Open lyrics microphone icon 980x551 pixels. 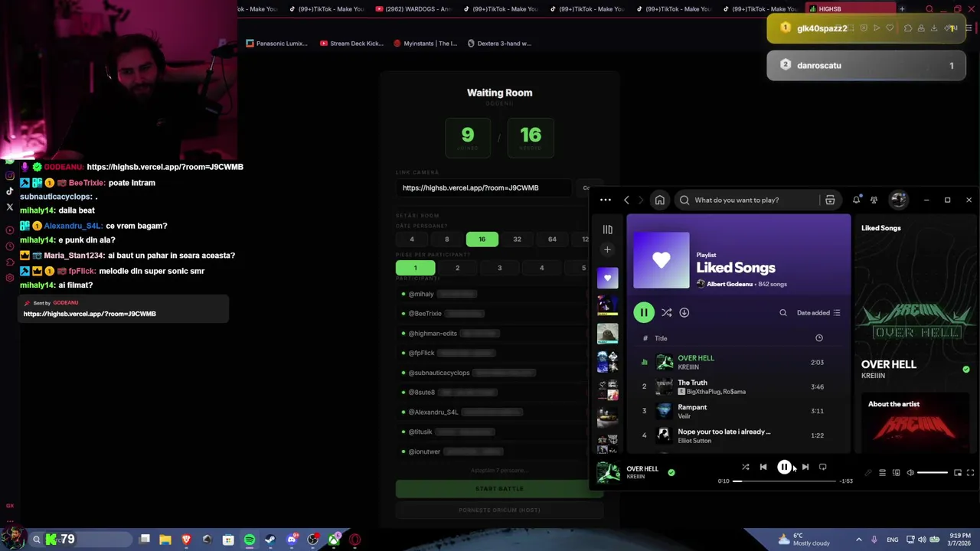coord(868,473)
